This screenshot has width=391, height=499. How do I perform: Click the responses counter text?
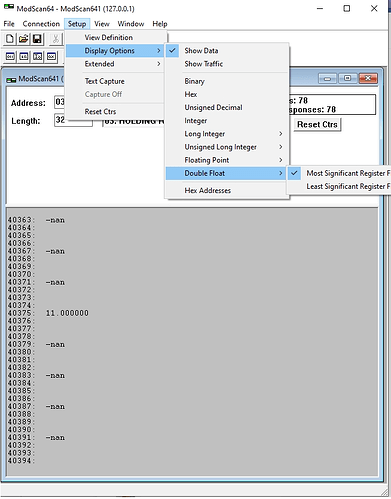point(312,110)
